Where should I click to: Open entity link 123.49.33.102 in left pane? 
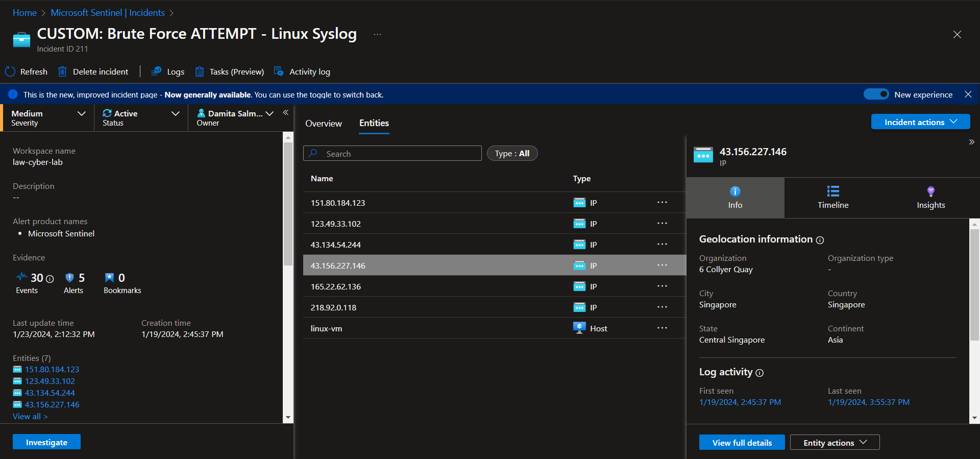click(50, 381)
